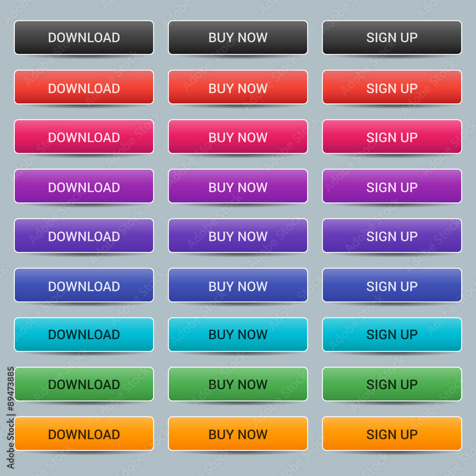This screenshot has height=476, width=476.
Task: Click the cyan SIGN UP button
Action: click(392, 335)
